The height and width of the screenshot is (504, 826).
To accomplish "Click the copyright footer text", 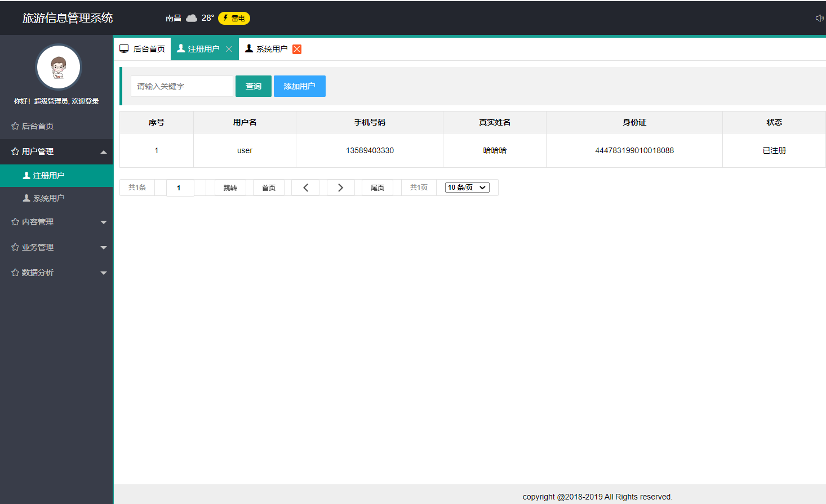I will pyautogui.click(x=597, y=497).
